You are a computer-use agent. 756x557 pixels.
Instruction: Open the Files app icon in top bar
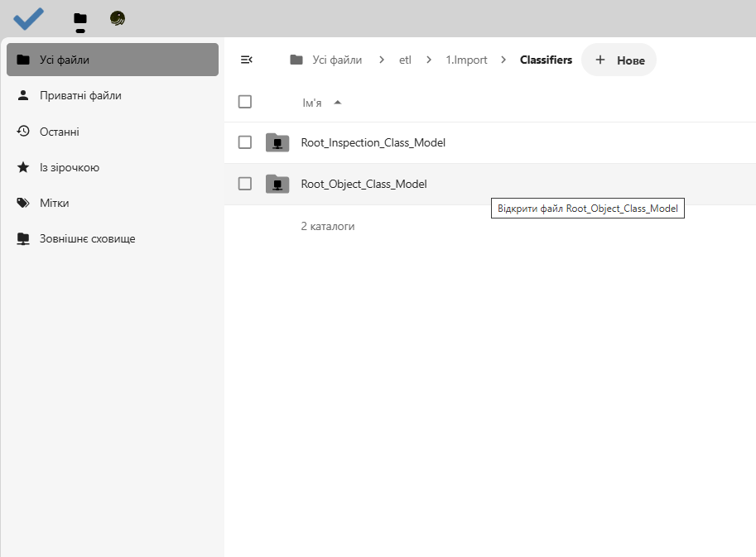[79, 19]
